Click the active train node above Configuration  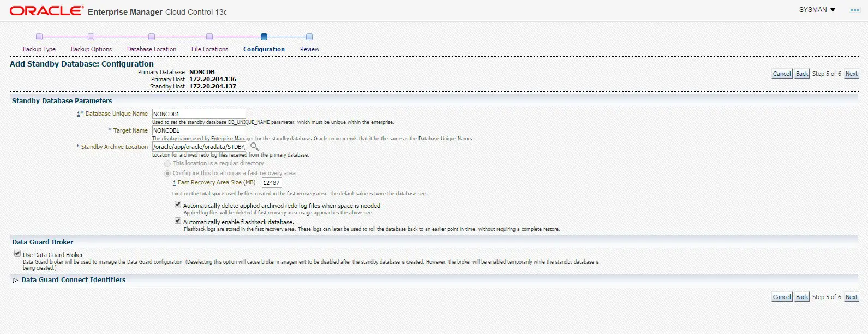click(264, 37)
